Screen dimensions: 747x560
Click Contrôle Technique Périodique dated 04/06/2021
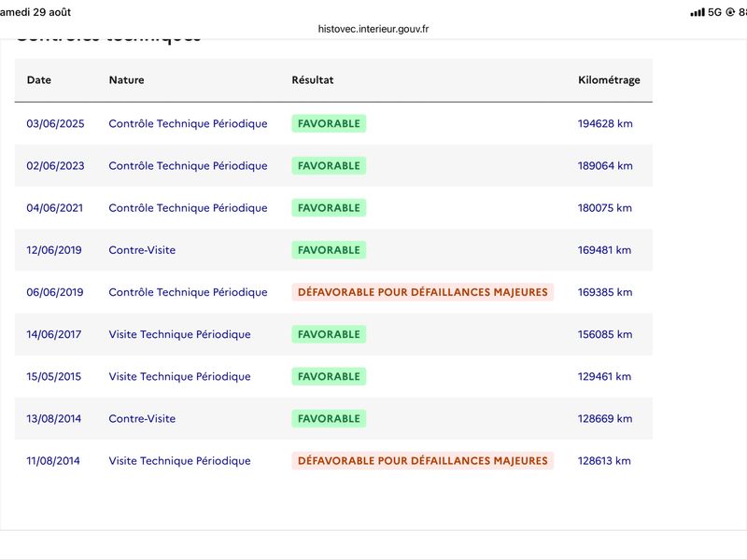point(188,208)
